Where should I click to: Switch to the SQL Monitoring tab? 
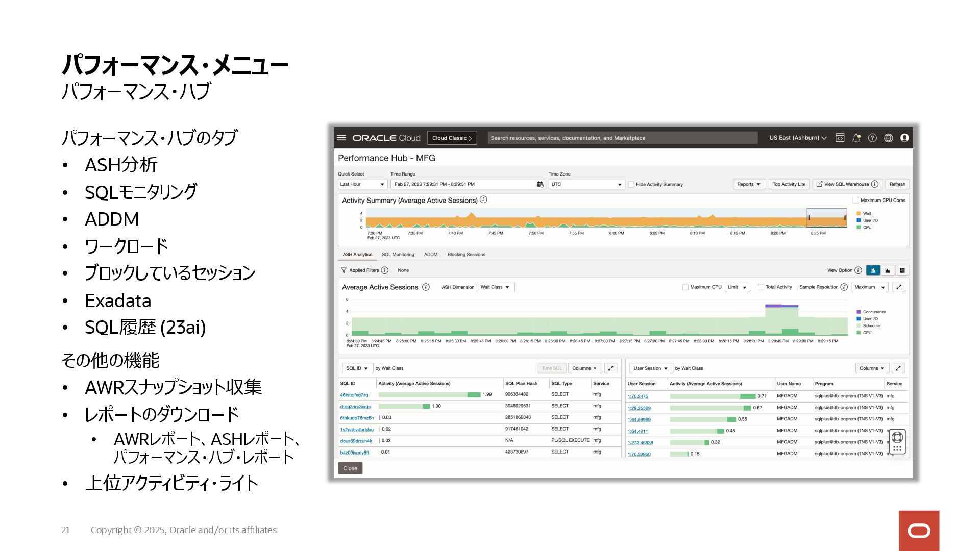(x=398, y=255)
